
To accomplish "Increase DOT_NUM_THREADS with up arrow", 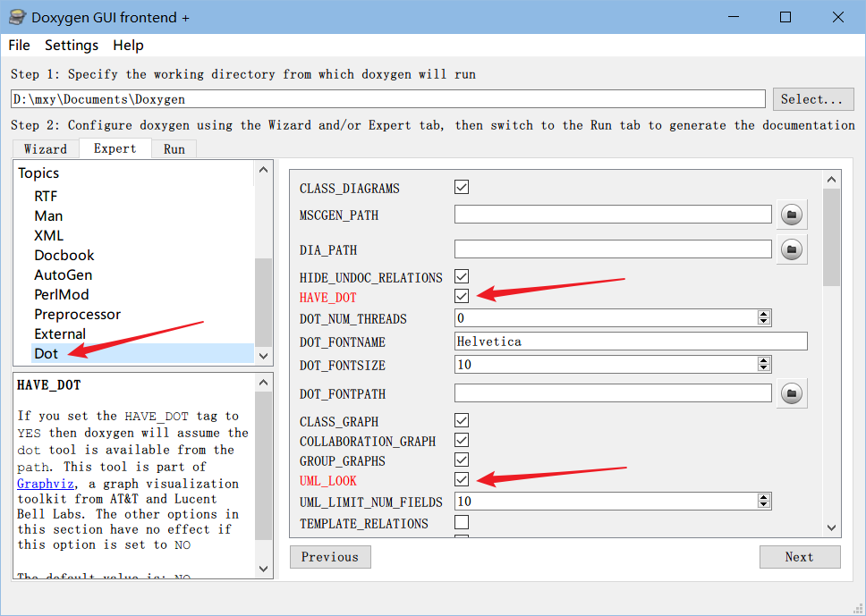I will [764, 314].
